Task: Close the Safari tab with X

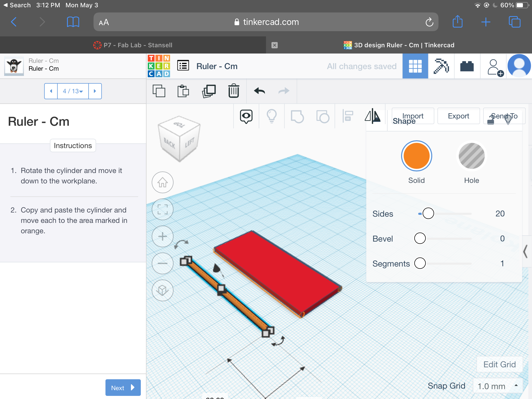Action: click(274, 45)
